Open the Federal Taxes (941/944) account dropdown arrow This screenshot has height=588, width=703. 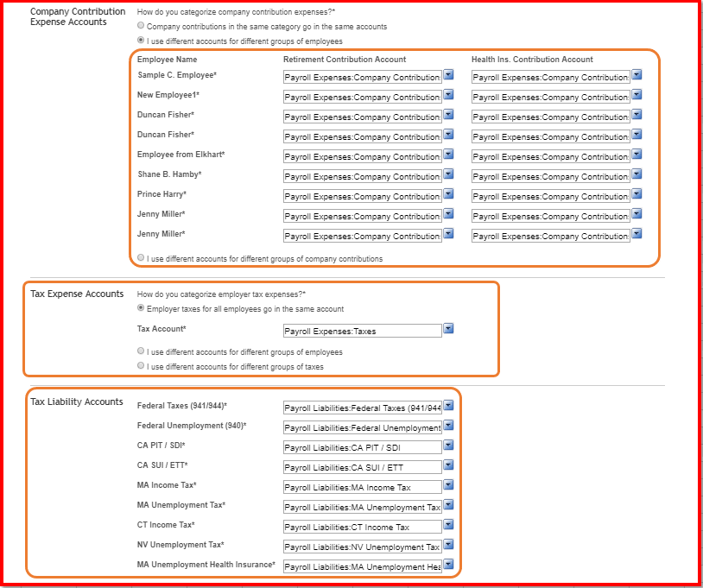(448, 406)
